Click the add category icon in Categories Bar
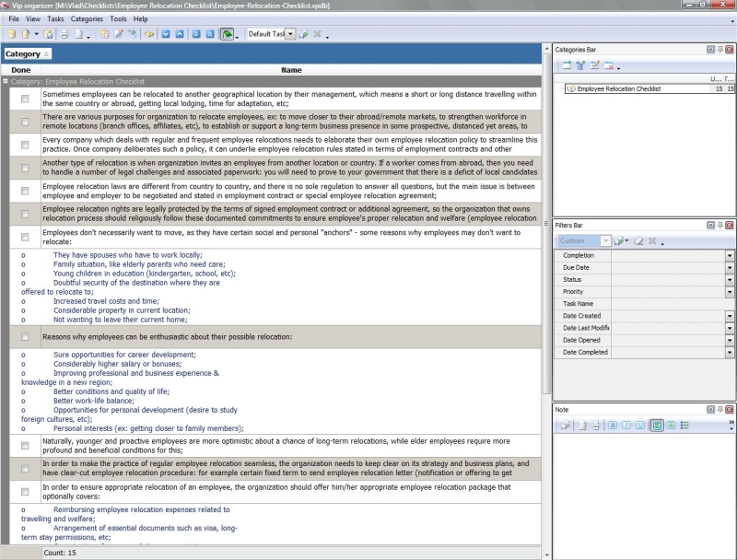The width and height of the screenshot is (737, 560). click(567, 65)
